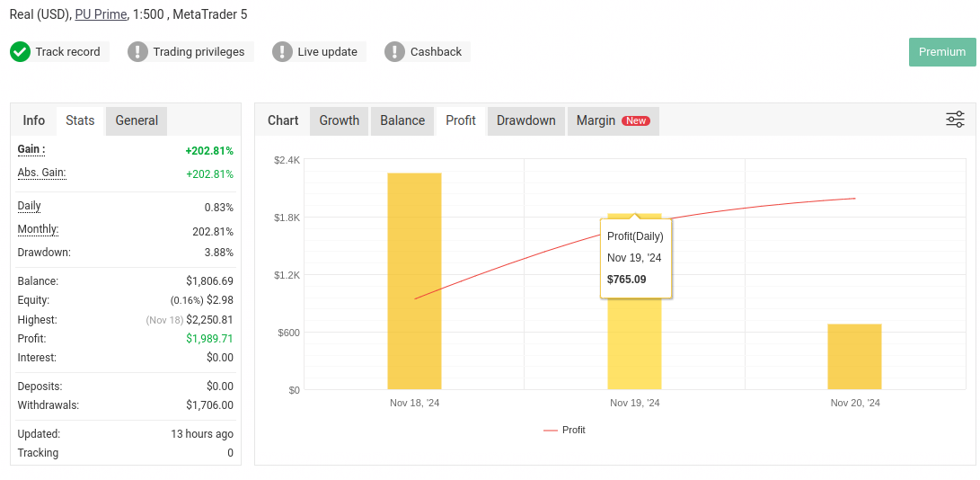The image size is (980, 480).
Task: Click the Nov 20 profit bar
Action: click(854, 357)
